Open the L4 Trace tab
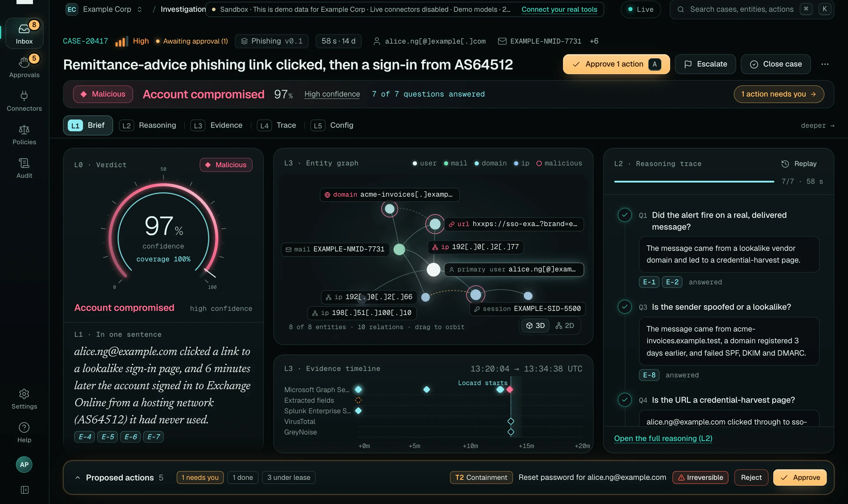This screenshot has width=848, height=504. pyautogui.click(x=276, y=125)
